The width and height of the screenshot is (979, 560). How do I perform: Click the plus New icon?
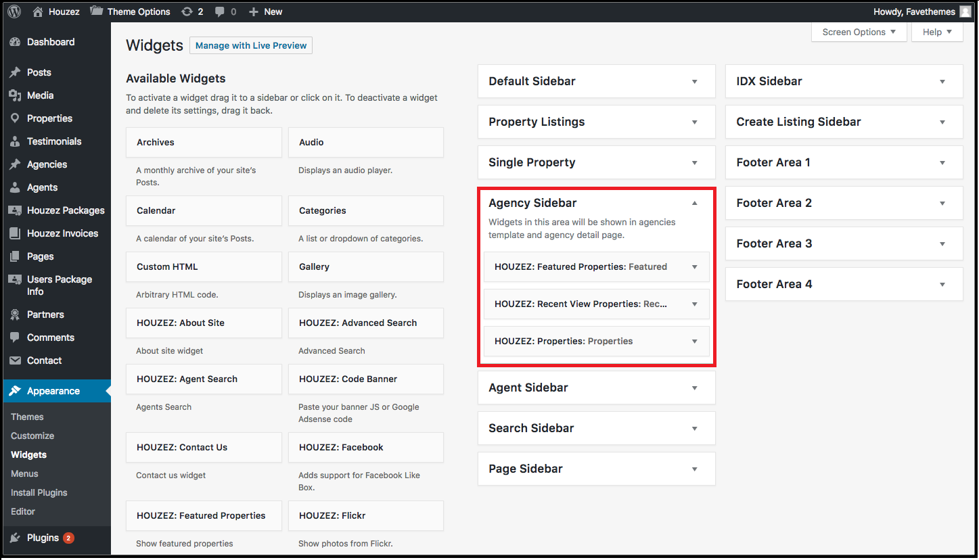click(254, 11)
